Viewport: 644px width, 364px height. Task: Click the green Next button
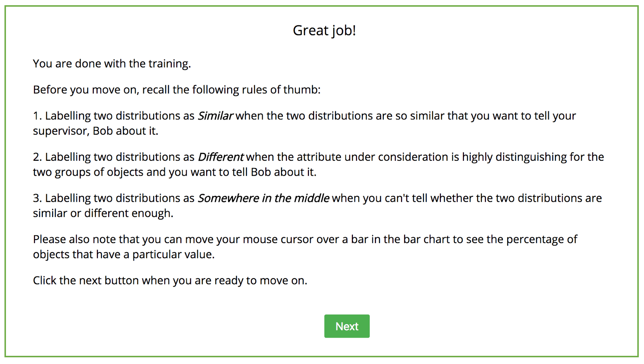[347, 326]
